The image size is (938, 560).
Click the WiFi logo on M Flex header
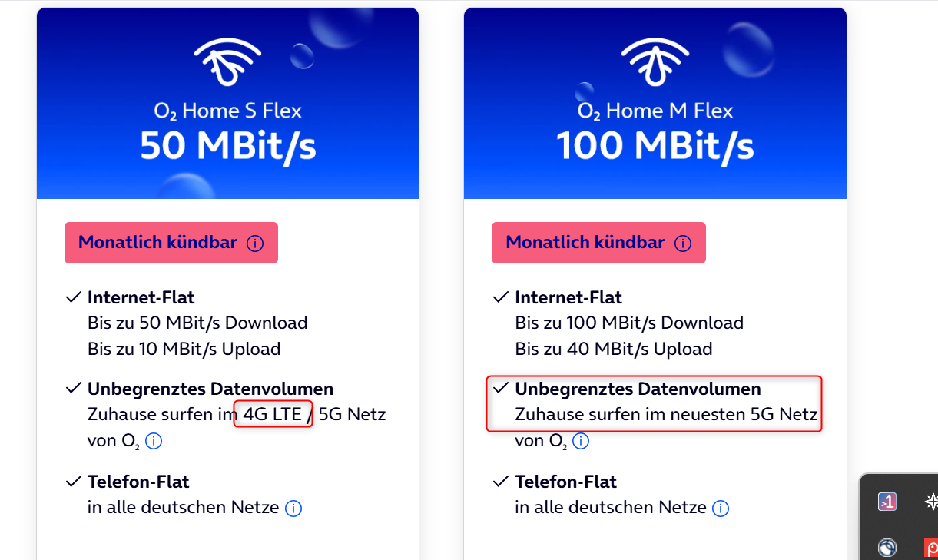coord(655,59)
